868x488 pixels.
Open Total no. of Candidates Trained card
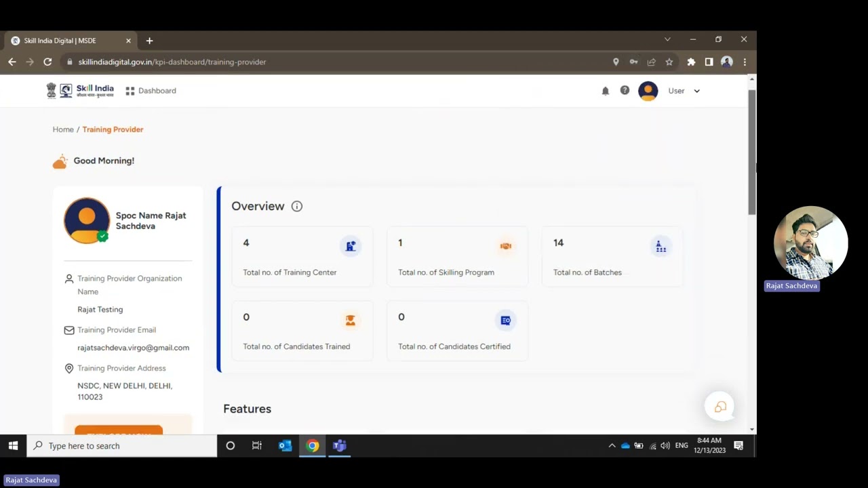coord(302,331)
